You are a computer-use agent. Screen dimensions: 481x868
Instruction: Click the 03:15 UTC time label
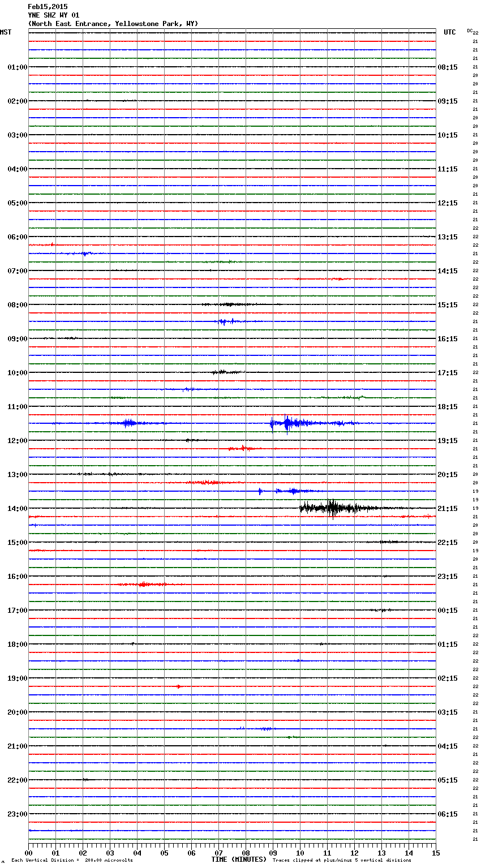tap(448, 712)
